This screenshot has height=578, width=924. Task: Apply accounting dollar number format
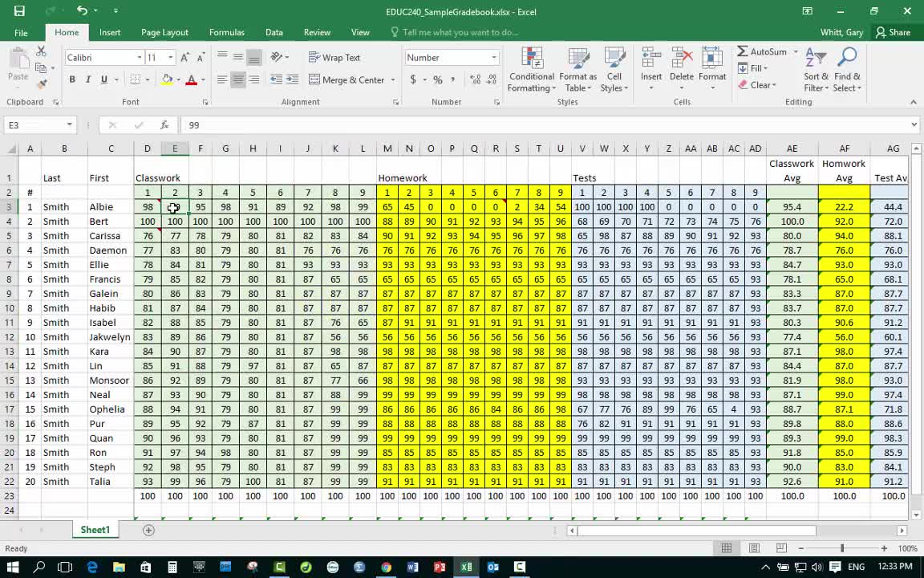click(x=413, y=79)
